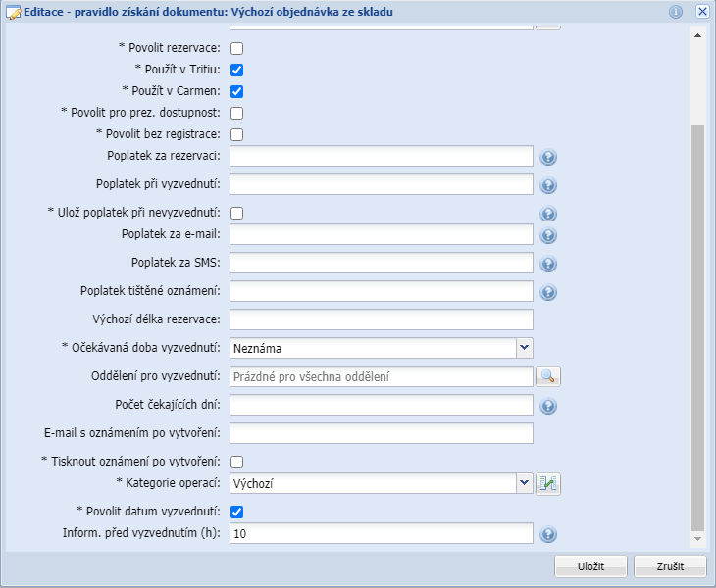The height and width of the screenshot is (588, 716).
Task: Click the scroll up arrow of the form scrollbar
Action: tap(698, 35)
